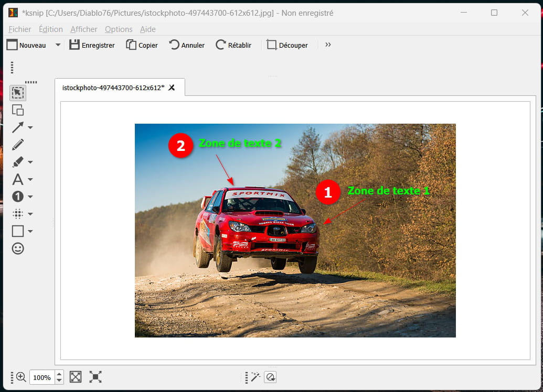Click the Enregistrer button

click(x=92, y=45)
